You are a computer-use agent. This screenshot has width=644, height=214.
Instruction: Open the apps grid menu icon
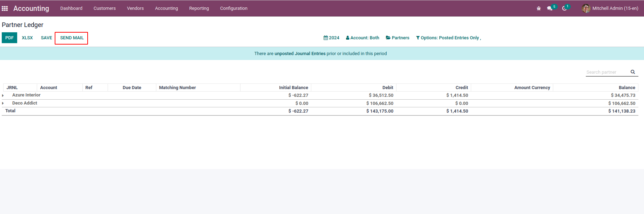(5, 8)
